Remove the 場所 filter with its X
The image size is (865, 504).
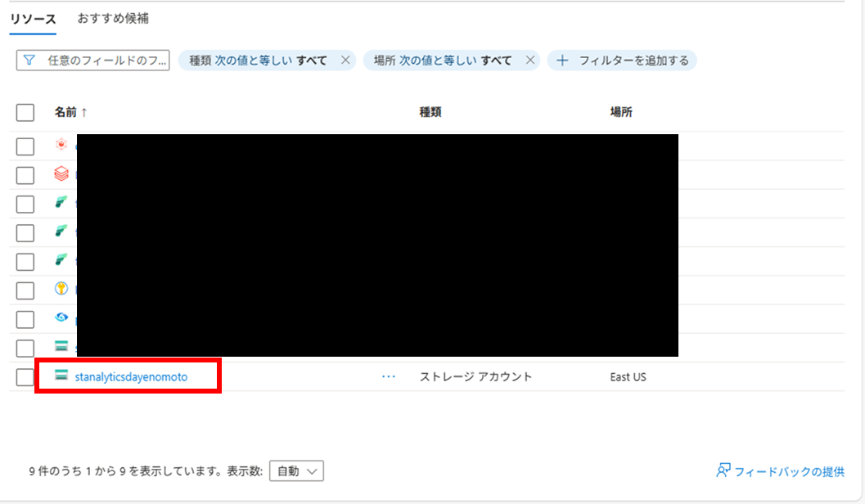[x=530, y=60]
